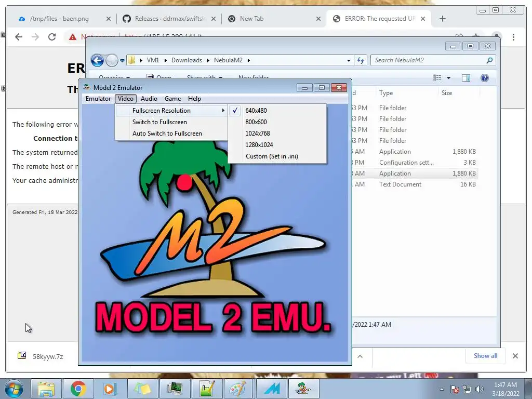Image resolution: width=532 pixels, height=399 pixels.
Task: Click the blue M taskbar icon
Action: [x=272, y=389]
